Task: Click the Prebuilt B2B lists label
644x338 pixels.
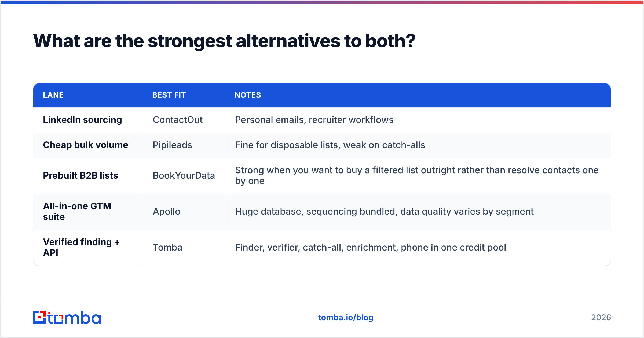Action: (80, 175)
